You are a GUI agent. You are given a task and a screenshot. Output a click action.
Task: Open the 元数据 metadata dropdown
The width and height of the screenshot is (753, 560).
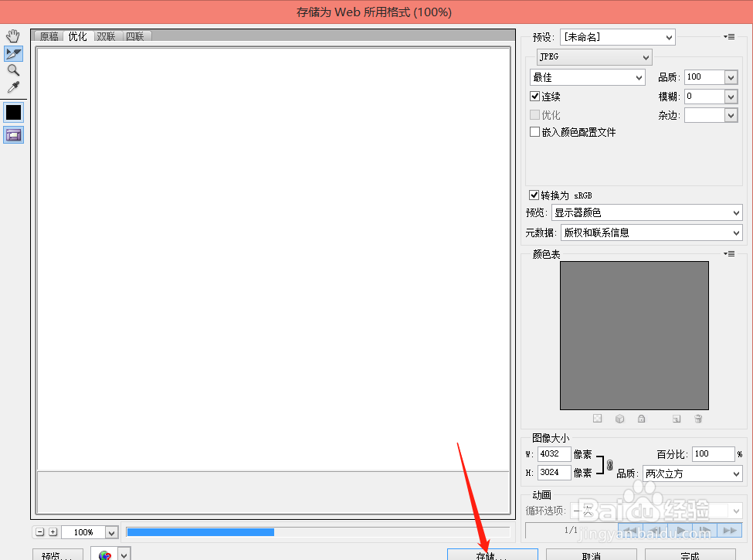652,233
